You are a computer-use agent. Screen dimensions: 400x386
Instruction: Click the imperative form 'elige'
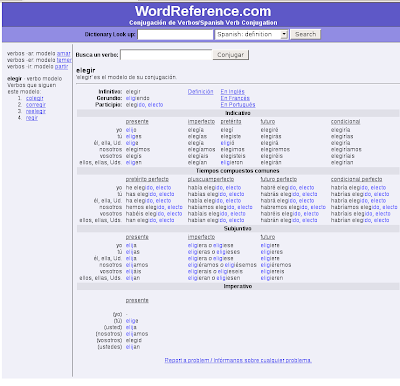132,321
